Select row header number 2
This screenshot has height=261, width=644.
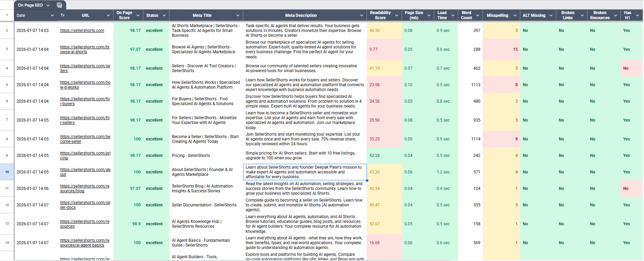coord(7,31)
